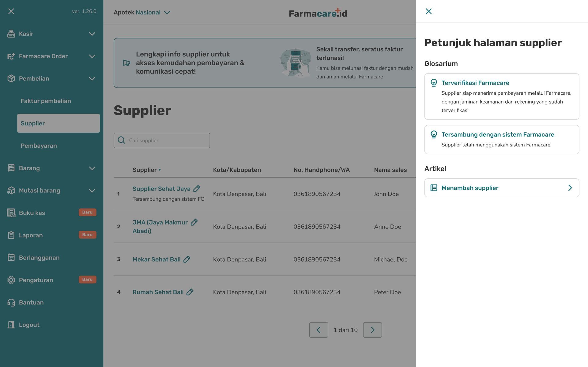Open the Apotek Nasional dropdown
This screenshot has height=367, width=588.
point(142,12)
